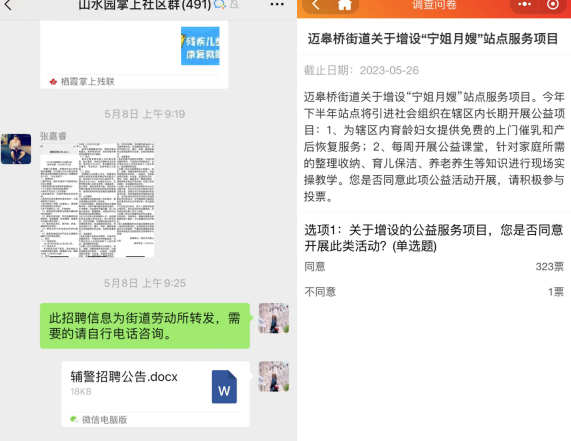
Task: Open the 辅警招聘公告.docx file message
Action: click(x=156, y=394)
